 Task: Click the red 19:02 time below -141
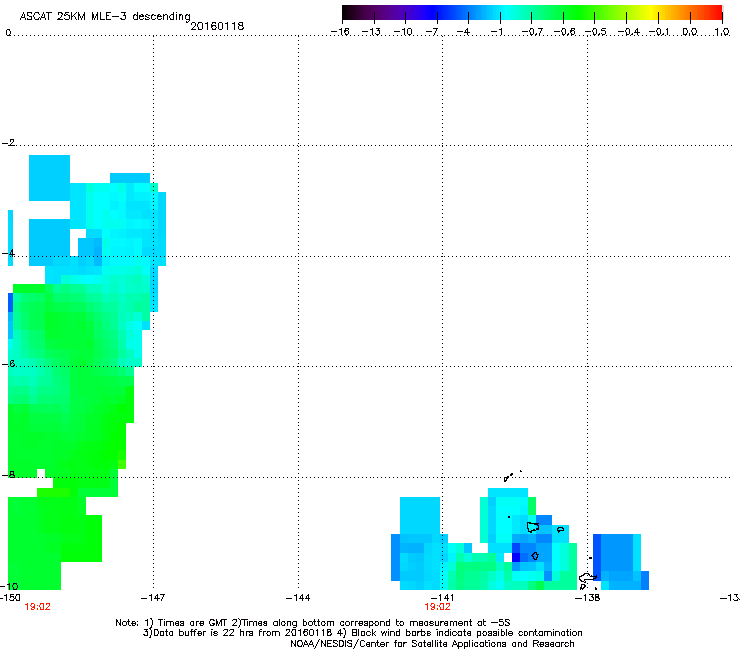pos(437,607)
